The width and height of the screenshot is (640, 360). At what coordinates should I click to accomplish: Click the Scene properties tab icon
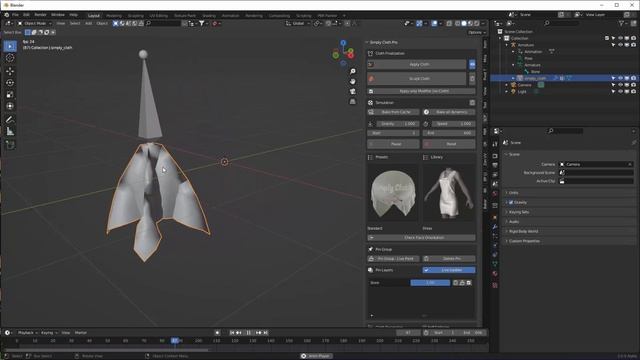click(x=495, y=184)
